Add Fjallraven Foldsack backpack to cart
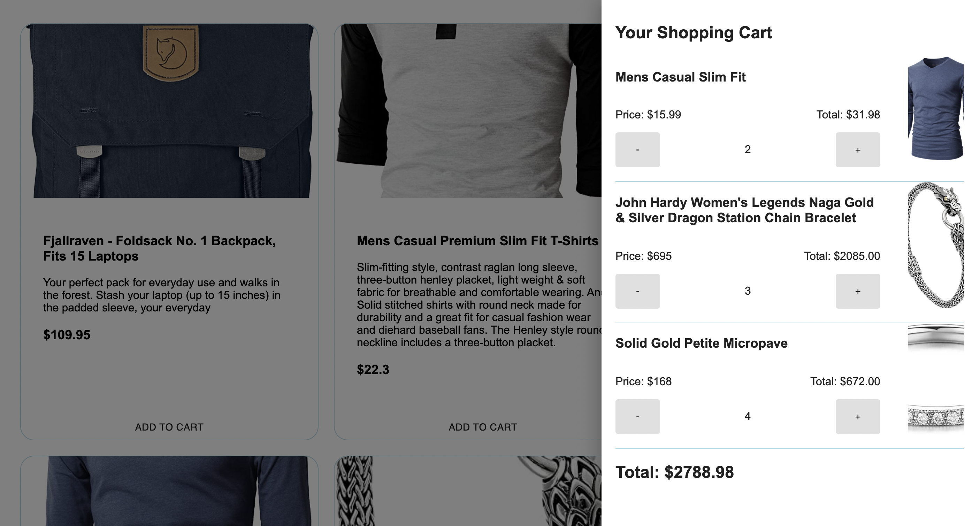980x526 pixels. (x=169, y=427)
